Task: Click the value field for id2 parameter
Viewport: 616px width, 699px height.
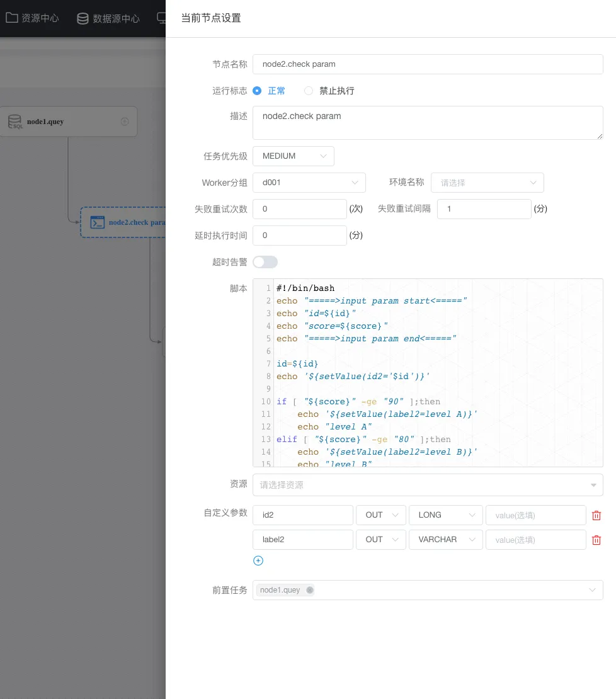Action: click(536, 515)
